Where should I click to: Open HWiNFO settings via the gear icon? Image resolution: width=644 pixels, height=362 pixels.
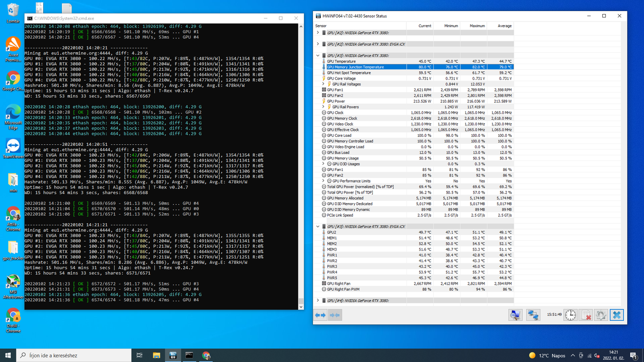pyautogui.click(x=601, y=315)
